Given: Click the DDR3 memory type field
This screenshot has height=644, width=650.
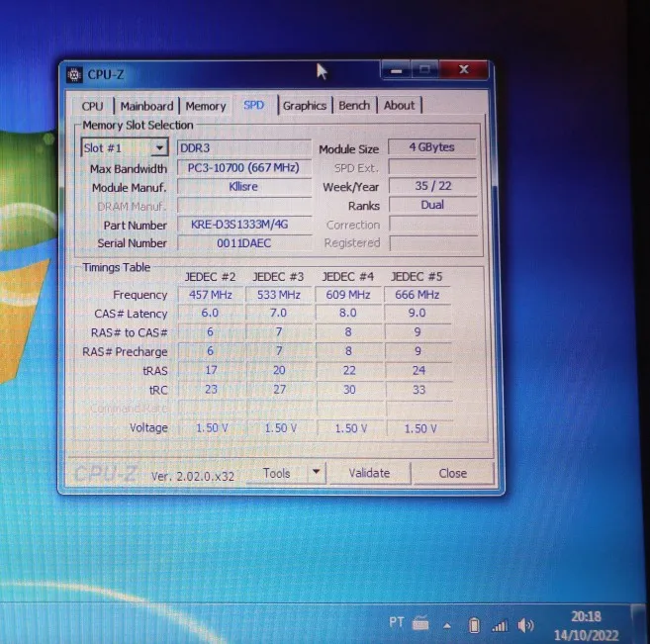Looking at the screenshot, I should click(x=243, y=147).
